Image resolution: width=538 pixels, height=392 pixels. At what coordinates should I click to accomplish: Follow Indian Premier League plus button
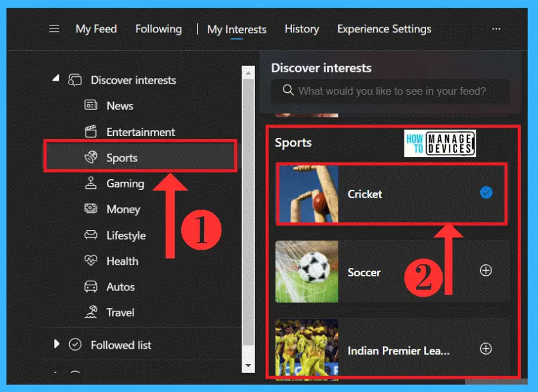coord(486,349)
